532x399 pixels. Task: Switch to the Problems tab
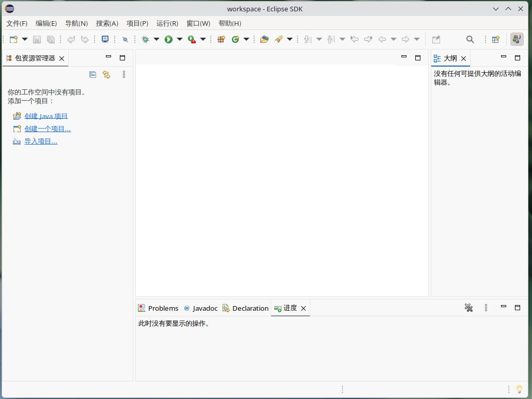click(x=158, y=308)
